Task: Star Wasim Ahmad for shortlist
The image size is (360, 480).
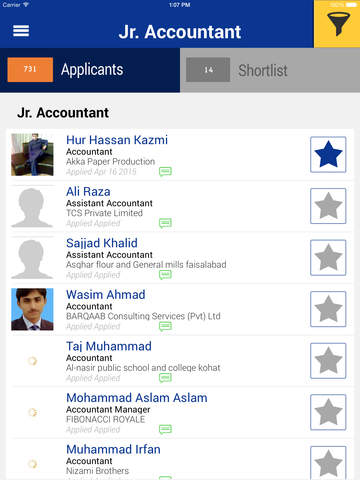Action: point(328,309)
